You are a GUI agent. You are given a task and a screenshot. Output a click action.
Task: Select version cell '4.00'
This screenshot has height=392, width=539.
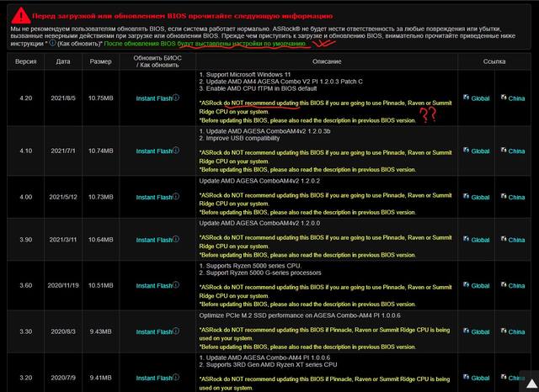click(x=26, y=197)
